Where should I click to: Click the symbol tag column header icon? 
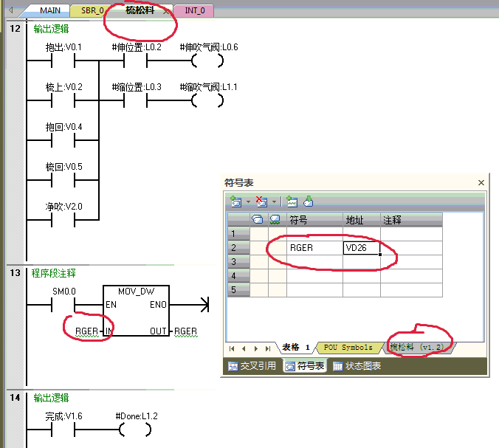coord(257,219)
